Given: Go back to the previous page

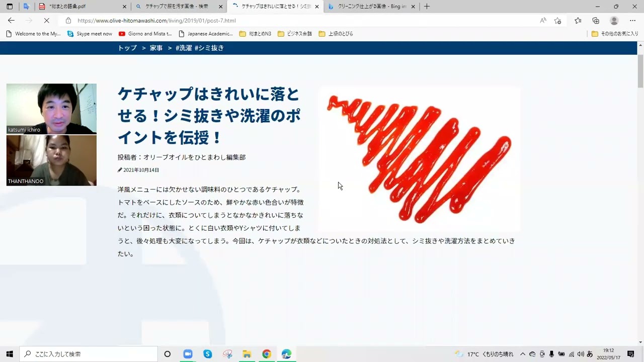Looking at the screenshot, I should coord(11,21).
